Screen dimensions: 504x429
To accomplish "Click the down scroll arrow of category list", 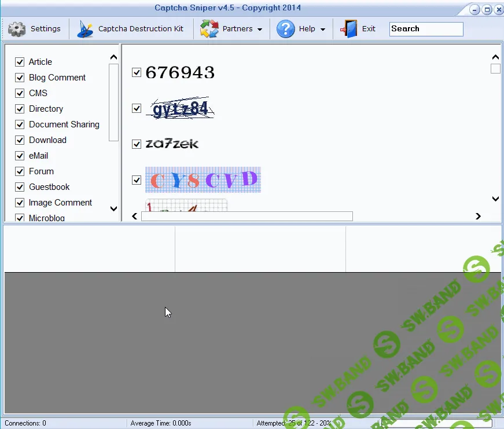I will [113, 209].
